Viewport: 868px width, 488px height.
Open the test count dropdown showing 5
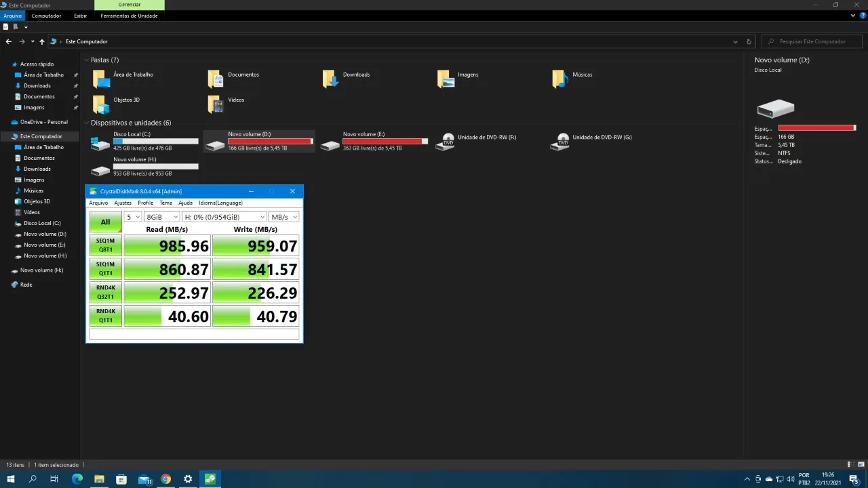[x=133, y=217]
